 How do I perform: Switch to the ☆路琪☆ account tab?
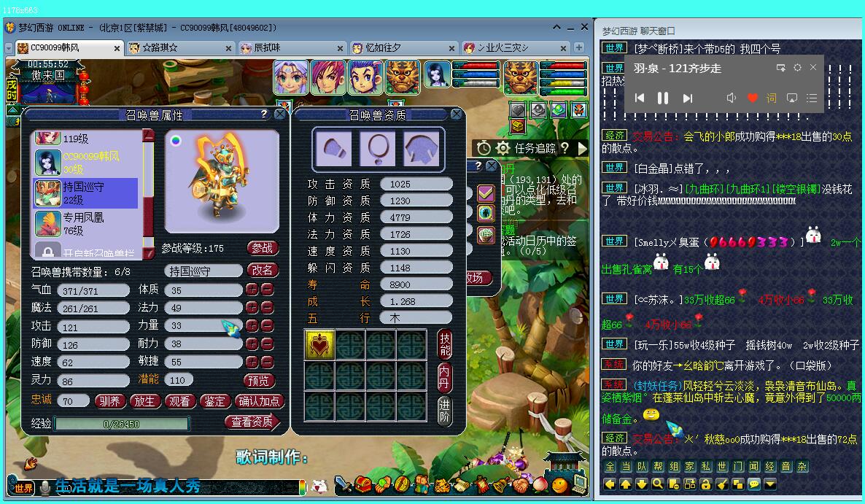(180, 48)
